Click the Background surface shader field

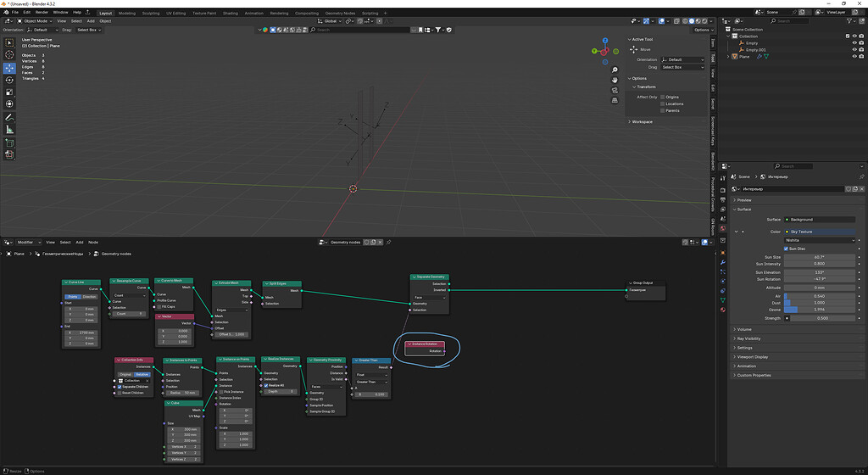(x=820, y=219)
